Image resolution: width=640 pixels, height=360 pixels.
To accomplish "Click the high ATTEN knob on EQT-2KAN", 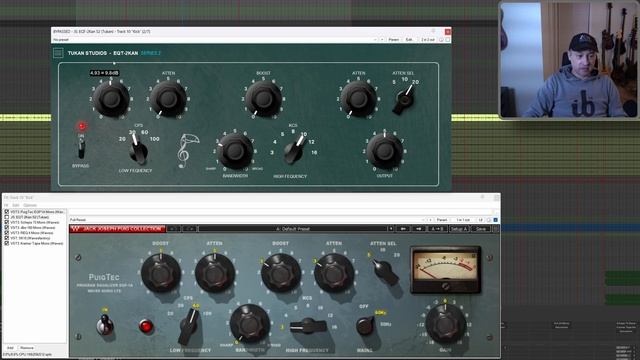I will click(x=358, y=98).
